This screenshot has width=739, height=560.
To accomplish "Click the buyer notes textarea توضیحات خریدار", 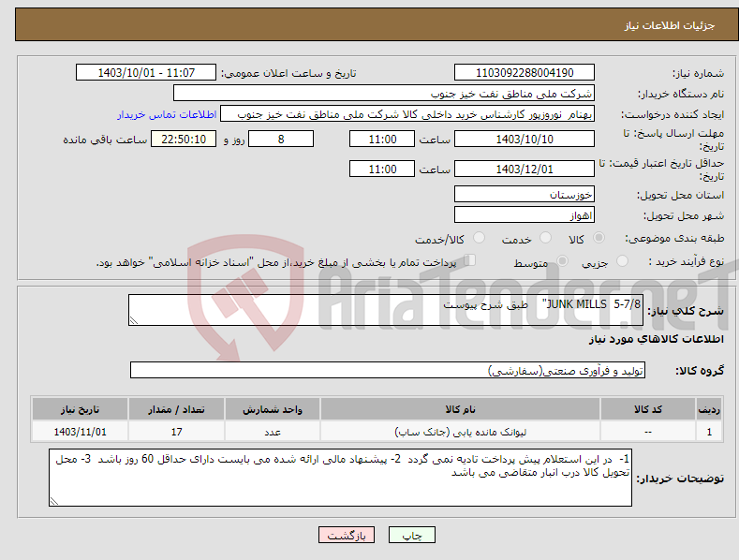I will [340, 478].
